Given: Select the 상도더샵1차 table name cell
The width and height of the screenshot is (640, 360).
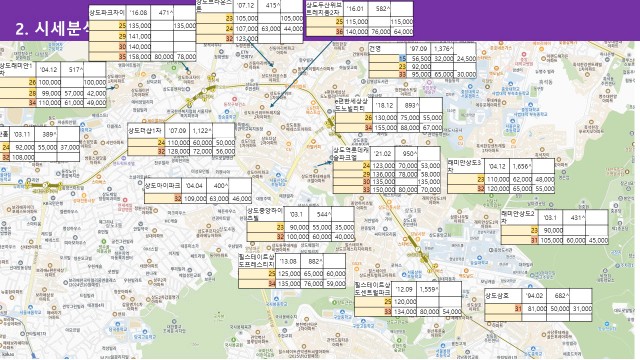Looking at the screenshot, I should (146, 131).
